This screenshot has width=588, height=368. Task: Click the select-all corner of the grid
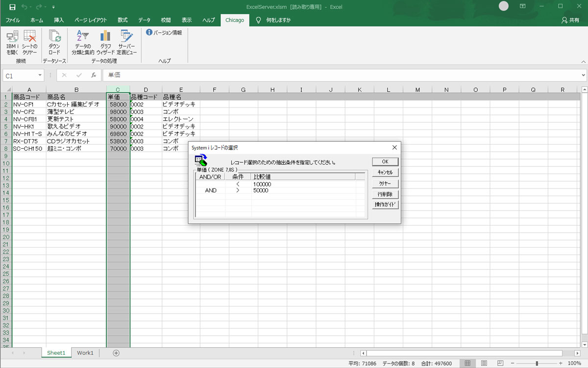tap(5, 90)
